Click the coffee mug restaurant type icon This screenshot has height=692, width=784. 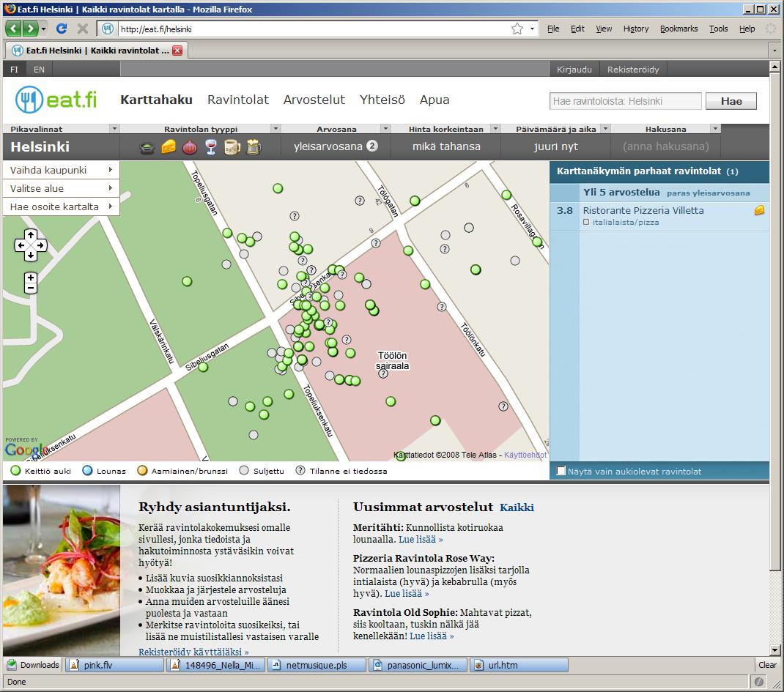(x=232, y=147)
